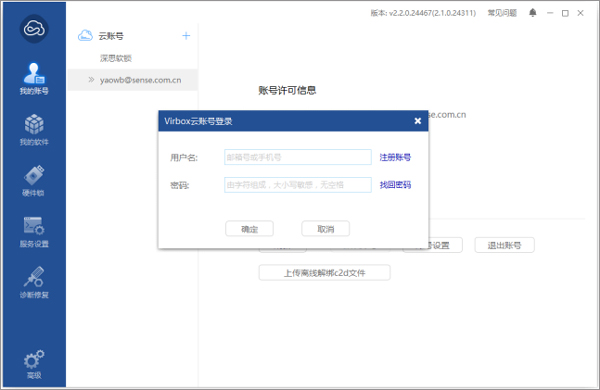Open the 找回密码 link
600x390 pixels.
pos(395,185)
